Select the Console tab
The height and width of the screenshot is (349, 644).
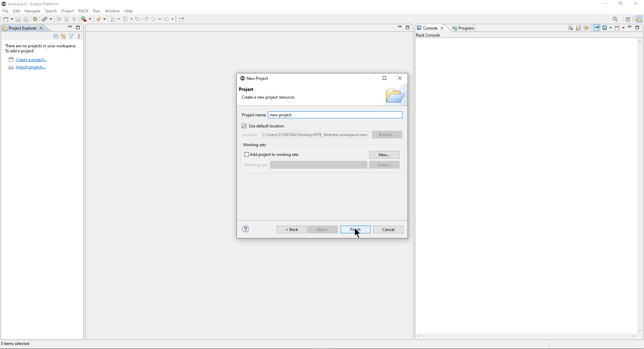click(430, 28)
